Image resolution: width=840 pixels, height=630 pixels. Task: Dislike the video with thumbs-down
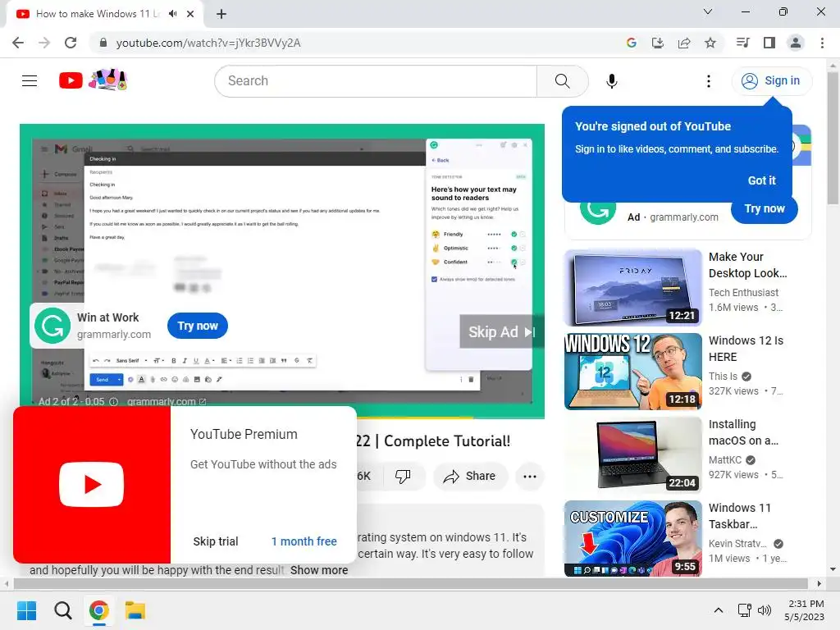pyautogui.click(x=403, y=477)
